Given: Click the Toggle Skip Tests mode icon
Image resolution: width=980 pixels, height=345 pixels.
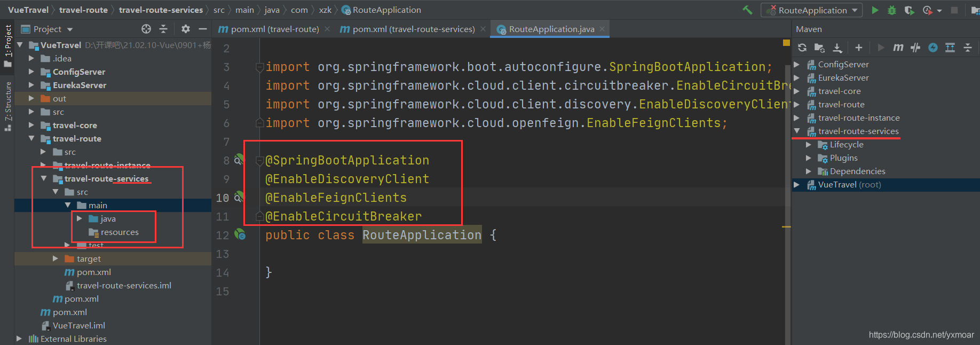Looking at the screenshot, I should pos(915,48).
